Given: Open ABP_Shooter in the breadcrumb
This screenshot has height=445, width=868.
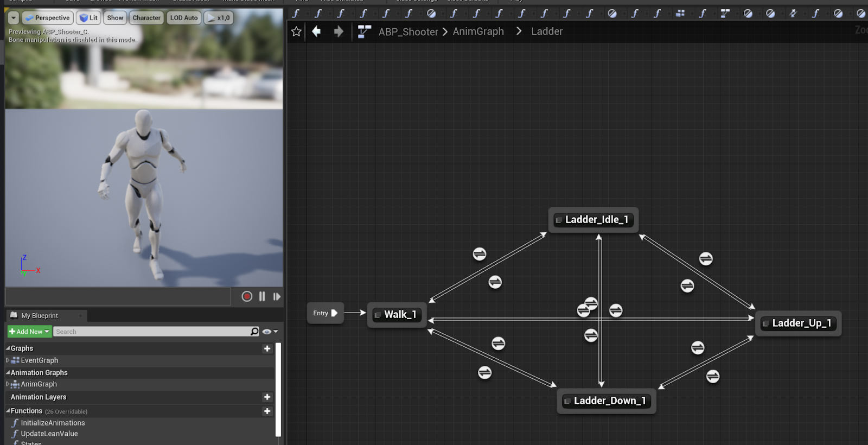Looking at the screenshot, I should point(408,32).
